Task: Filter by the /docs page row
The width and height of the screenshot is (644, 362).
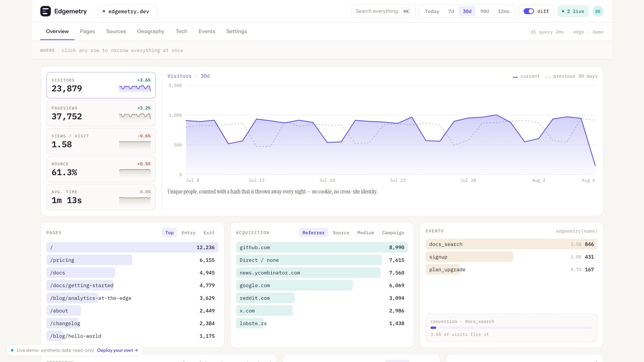Action: pos(132,273)
